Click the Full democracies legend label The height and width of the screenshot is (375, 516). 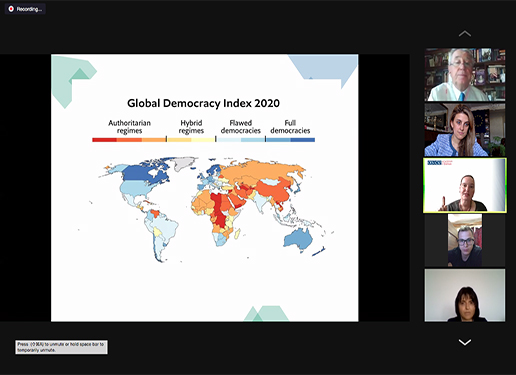[290, 127]
